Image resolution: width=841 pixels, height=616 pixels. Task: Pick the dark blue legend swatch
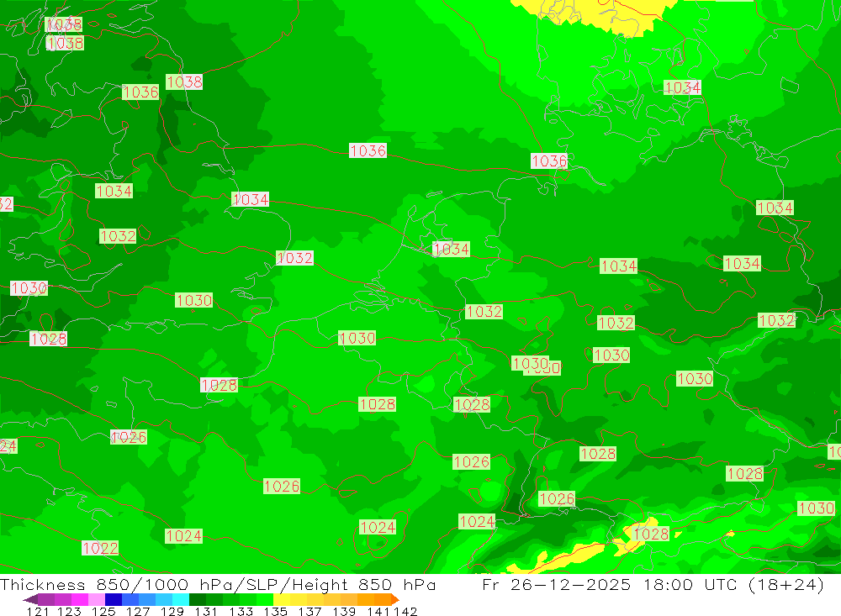(x=114, y=599)
